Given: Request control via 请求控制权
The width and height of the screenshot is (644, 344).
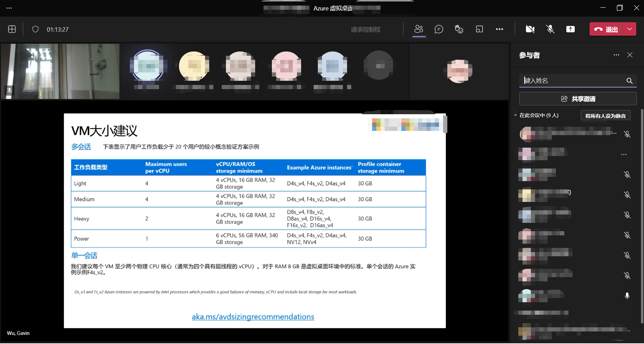Looking at the screenshot, I should 366,30.
